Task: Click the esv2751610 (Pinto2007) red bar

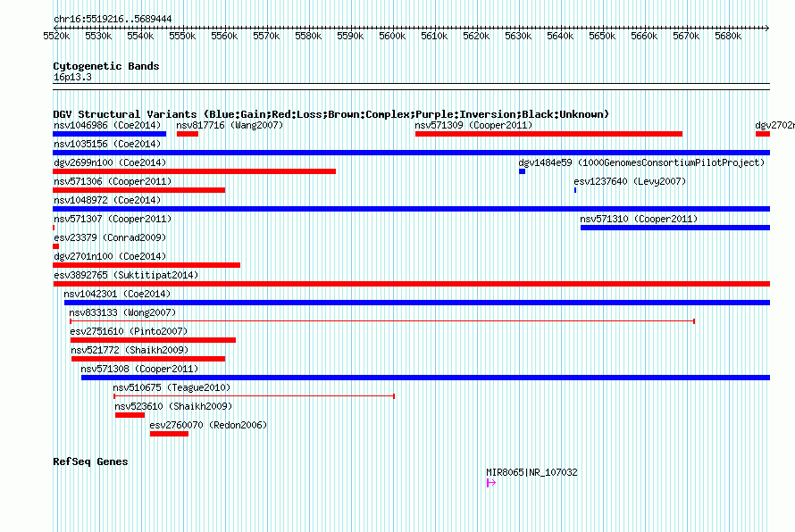Action: pyautogui.click(x=153, y=340)
